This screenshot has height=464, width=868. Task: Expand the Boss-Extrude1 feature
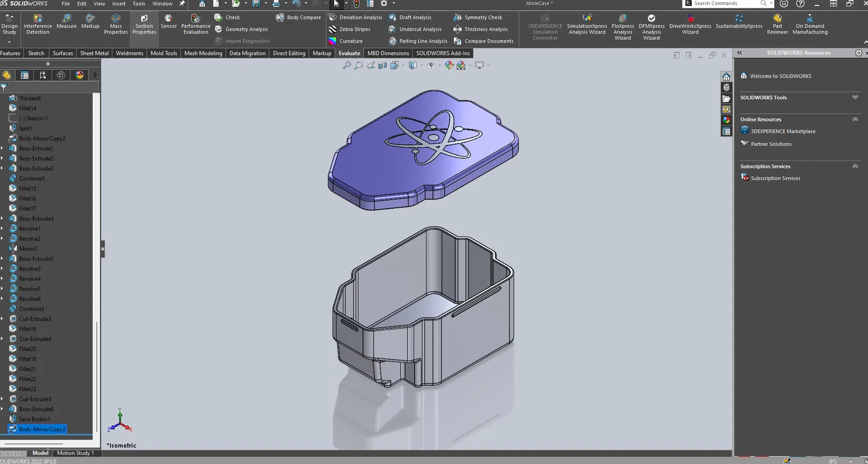pyautogui.click(x=2, y=149)
